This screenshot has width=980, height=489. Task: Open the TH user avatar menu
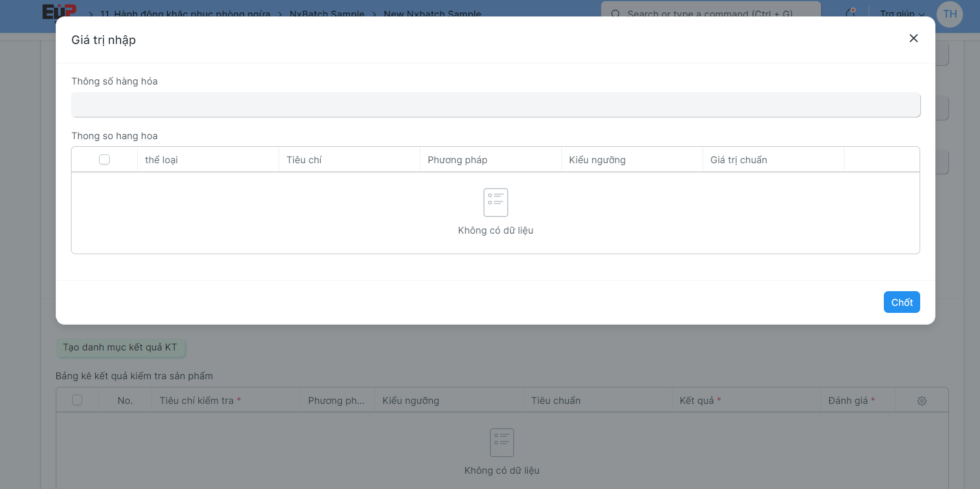coord(950,14)
